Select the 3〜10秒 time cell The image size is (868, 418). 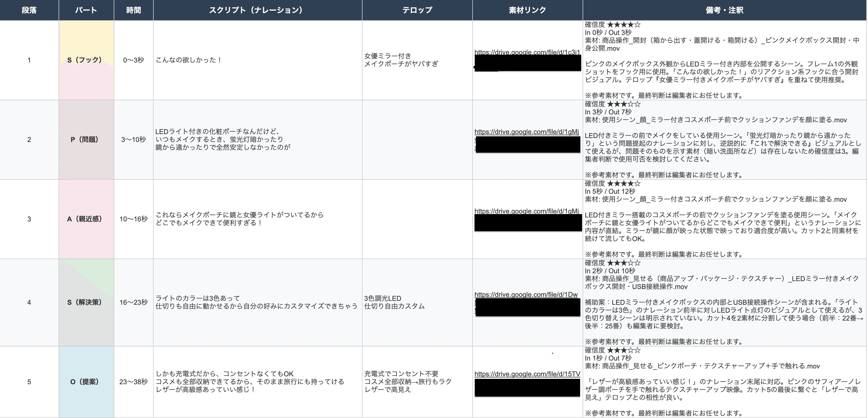pyautogui.click(x=133, y=139)
